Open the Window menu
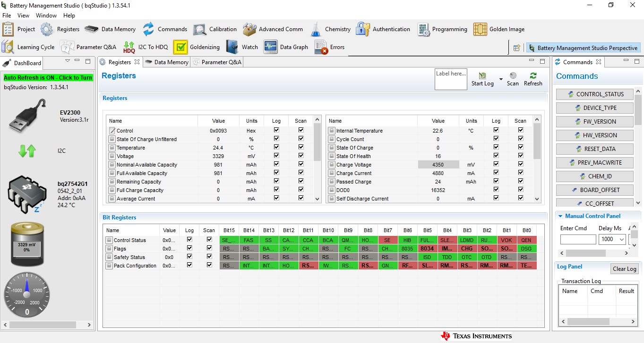This screenshot has width=644, height=343. pyautogui.click(x=46, y=16)
